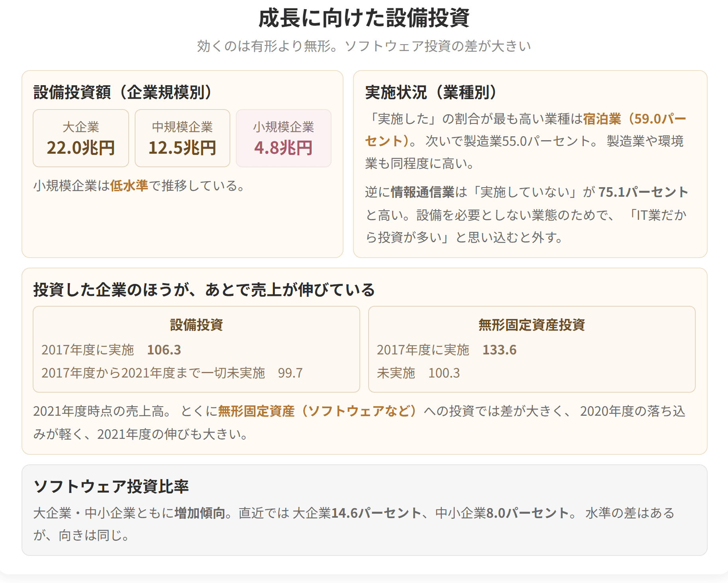Viewport: 728px width, 583px height.
Task: Click the title 成長に向けた設備投資
Action: 364,18
